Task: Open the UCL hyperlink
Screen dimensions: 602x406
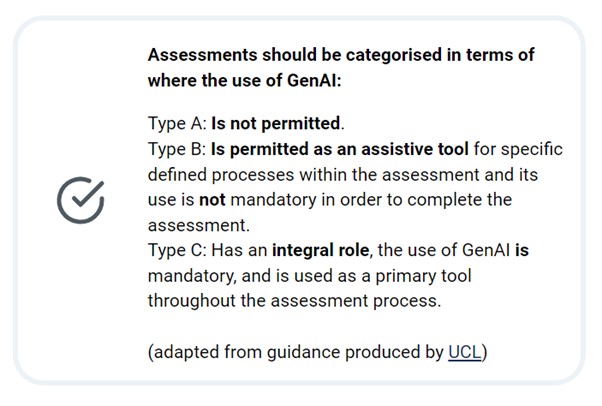Action: point(465,352)
